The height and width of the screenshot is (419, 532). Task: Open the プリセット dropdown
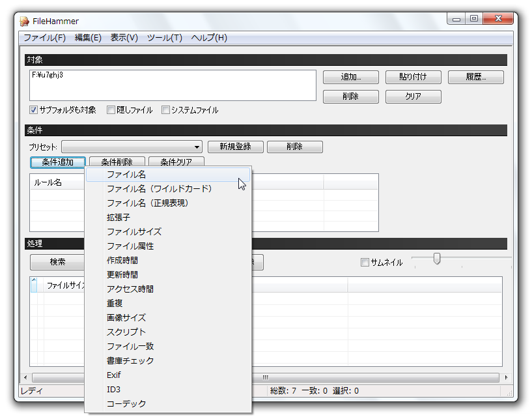click(132, 147)
